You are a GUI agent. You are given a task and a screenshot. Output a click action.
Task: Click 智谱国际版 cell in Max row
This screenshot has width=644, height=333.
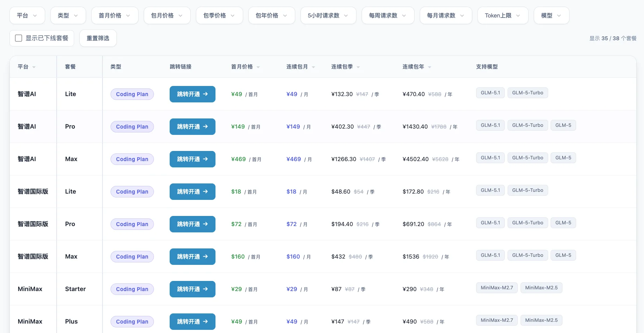pos(33,256)
